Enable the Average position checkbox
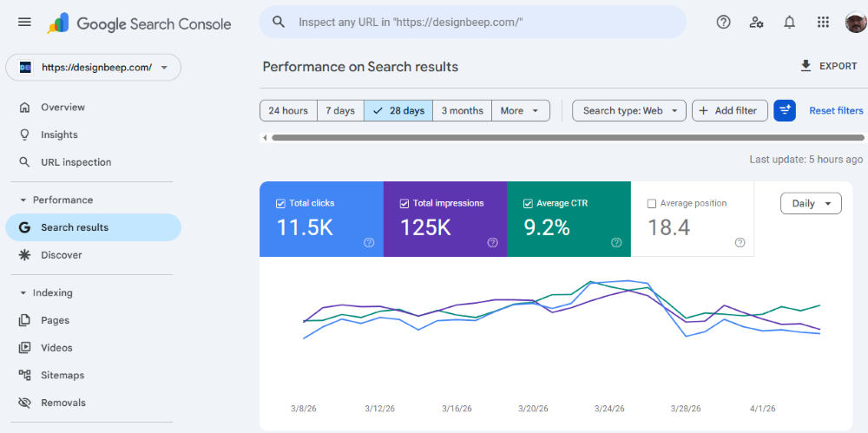This screenshot has height=433, width=868. pyautogui.click(x=652, y=203)
